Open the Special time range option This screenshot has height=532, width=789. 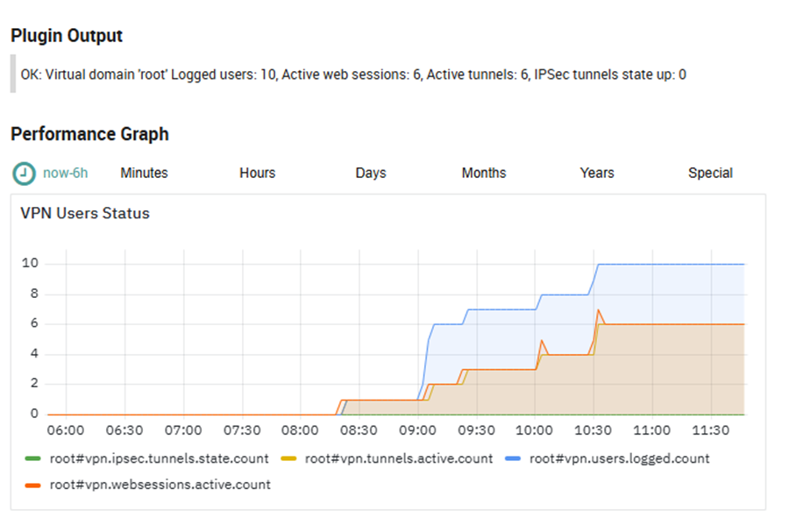pyautogui.click(x=710, y=174)
